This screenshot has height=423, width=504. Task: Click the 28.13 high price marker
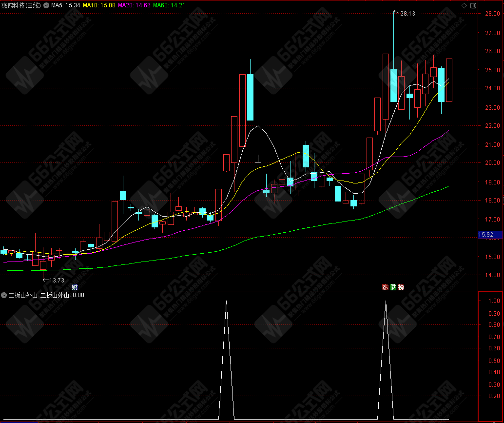point(407,14)
